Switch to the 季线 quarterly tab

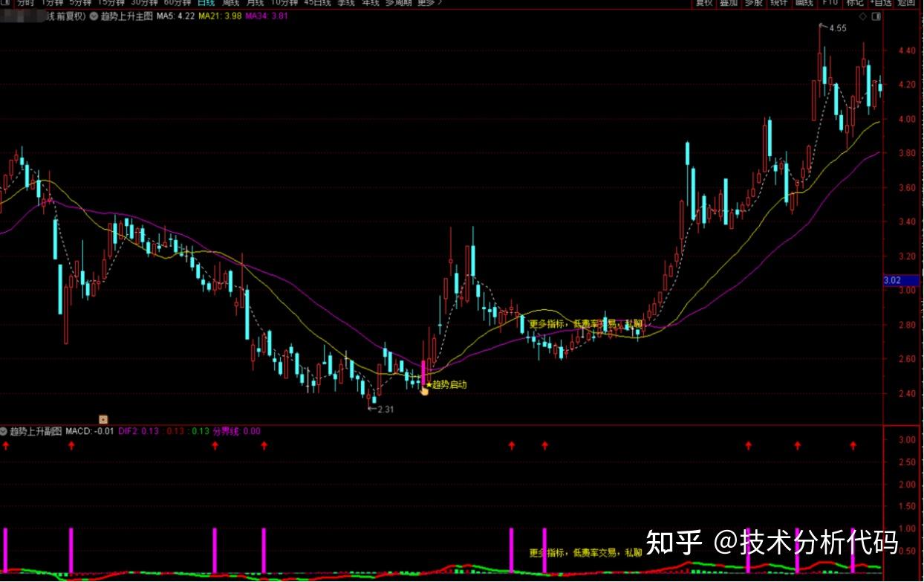pyautogui.click(x=346, y=3)
